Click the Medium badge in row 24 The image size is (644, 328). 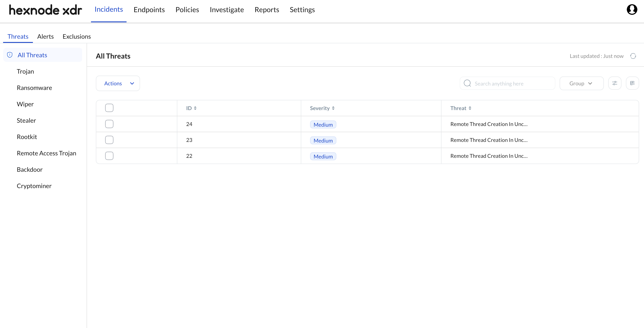tap(323, 124)
